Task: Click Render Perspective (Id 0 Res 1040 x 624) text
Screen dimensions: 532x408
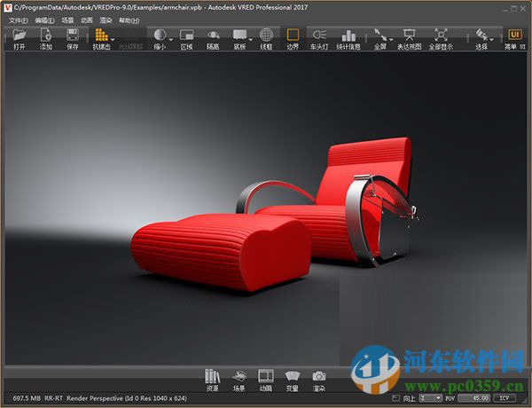Action: pos(127,398)
